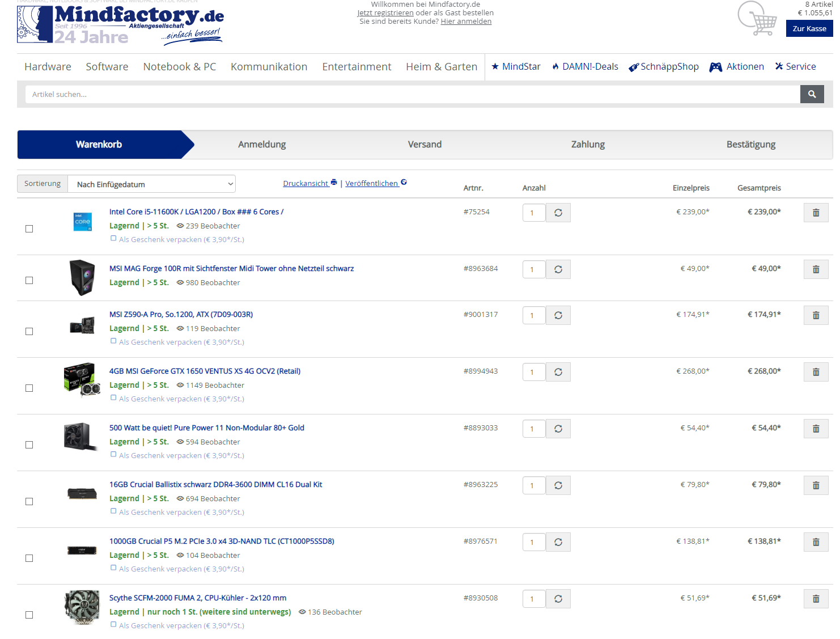
Task: Check the GTX 1650 VENTUS row checkbox
Action: point(29,388)
